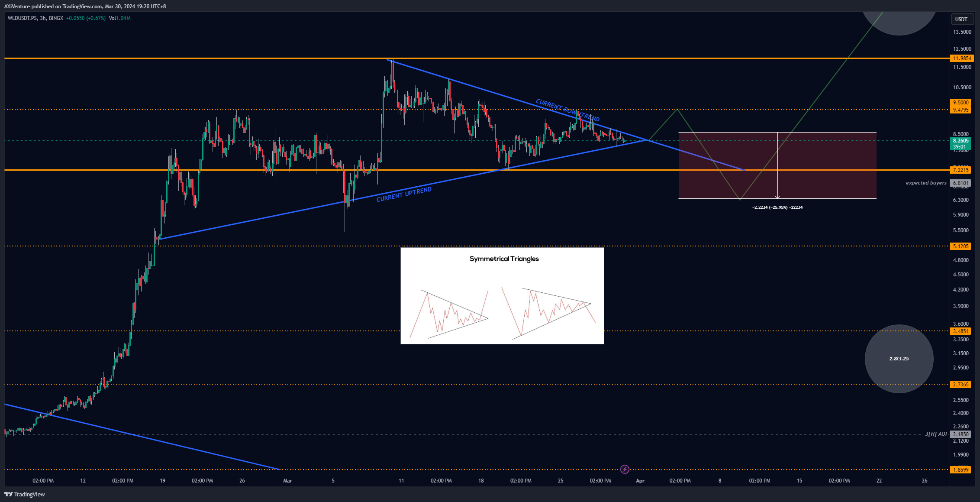Select the 6.8101 gray price label
The height and width of the screenshot is (502, 980).
[x=961, y=183]
